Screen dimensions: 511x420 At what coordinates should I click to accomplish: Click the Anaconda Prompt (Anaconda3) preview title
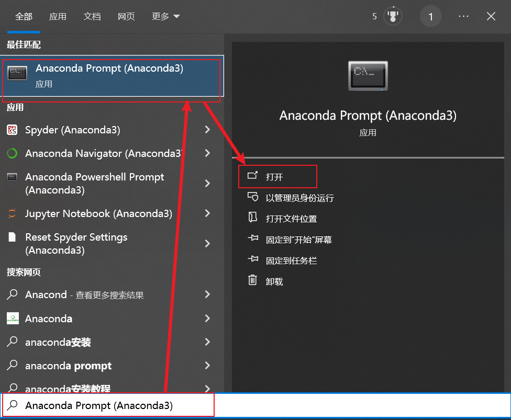pos(368,116)
